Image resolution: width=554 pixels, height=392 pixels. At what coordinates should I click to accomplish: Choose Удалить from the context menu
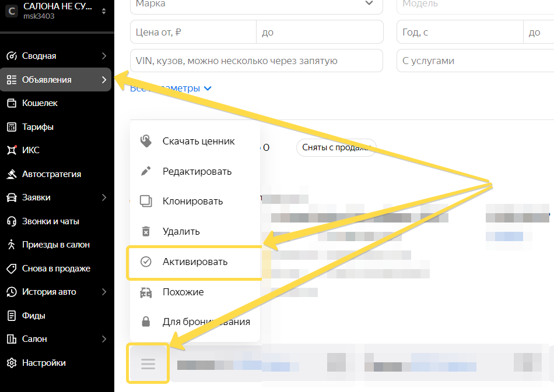point(181,231)
